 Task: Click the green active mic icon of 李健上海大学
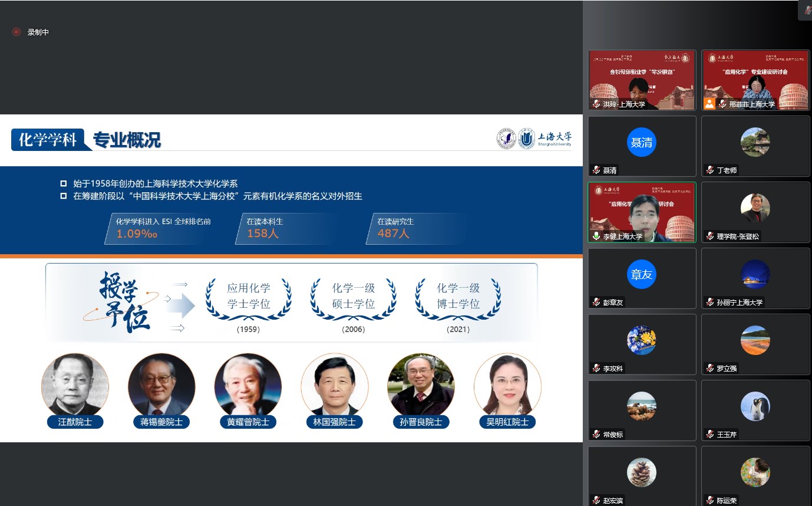tap(596, 236)
